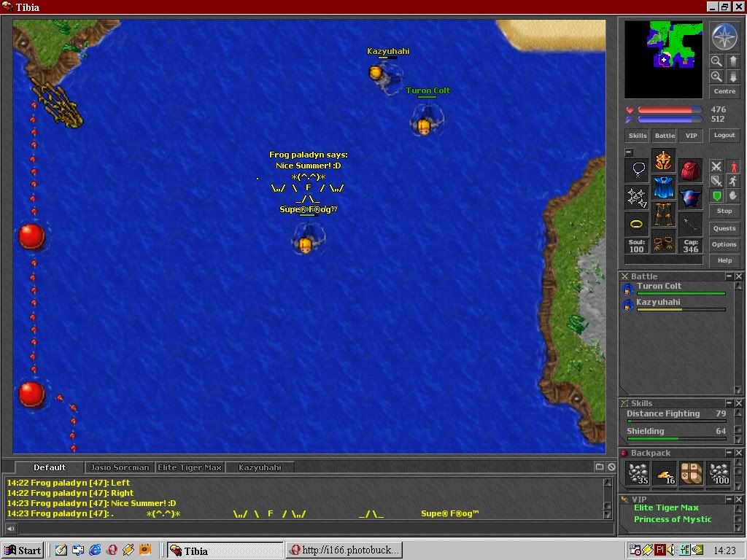Screen dimensions: 747x560
Task: Close the current chat channel icon
Action: (611, 467)
